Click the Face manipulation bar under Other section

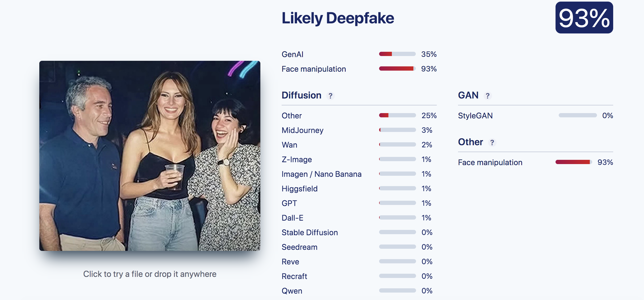[573, 162]
